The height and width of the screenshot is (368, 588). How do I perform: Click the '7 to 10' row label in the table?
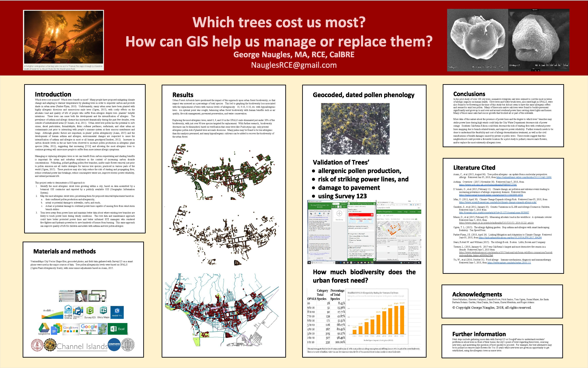coord(311,316)
